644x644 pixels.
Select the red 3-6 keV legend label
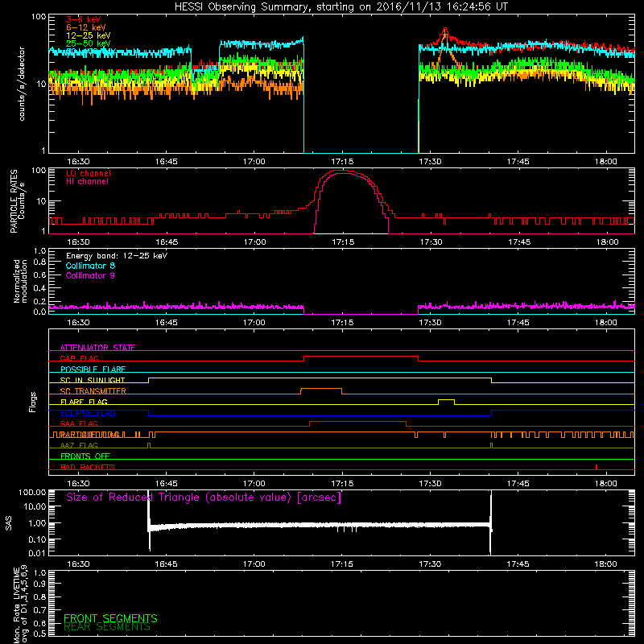coord(84,19)
